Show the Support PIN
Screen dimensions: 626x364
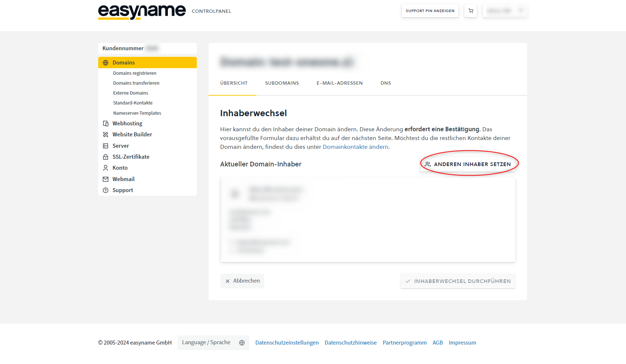pos(430,11)
